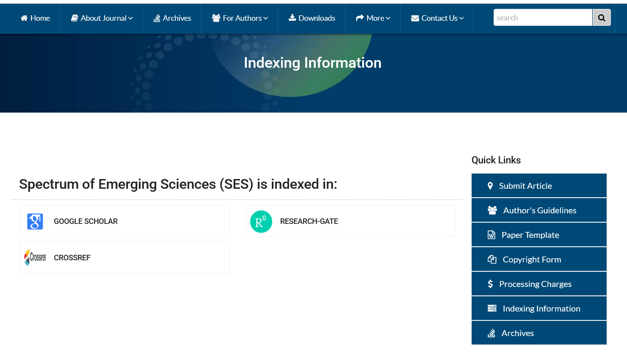Click the sidebar Archives stack icon
This screenshot has height=364, width=627.
(492, 333)
